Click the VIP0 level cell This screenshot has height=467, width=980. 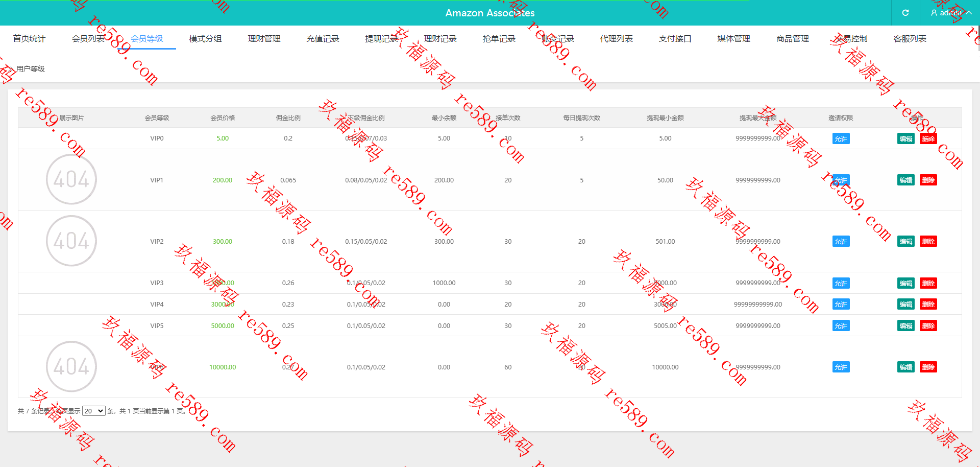(x=157, y=138)
